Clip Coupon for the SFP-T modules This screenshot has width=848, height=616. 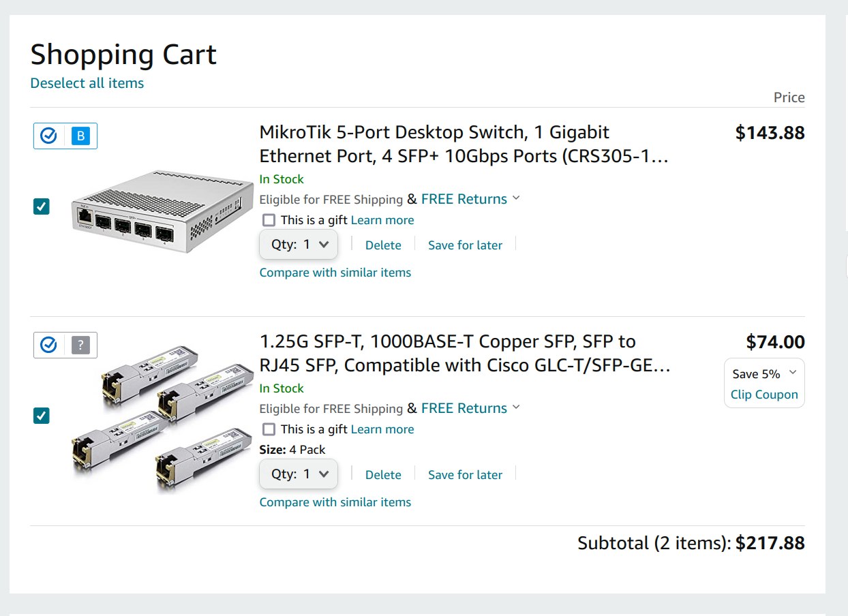764,395
